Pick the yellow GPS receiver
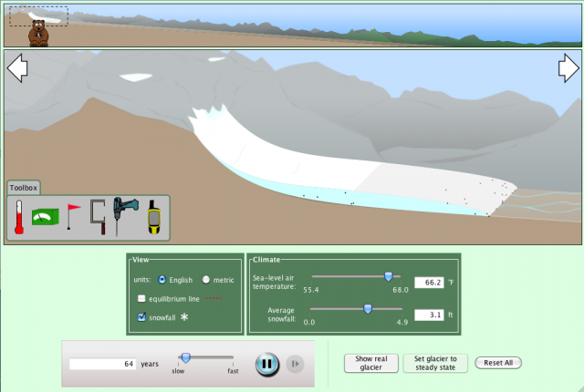This screenshot has width=584, height=392. pyautogui.click(x=154, y=218)
